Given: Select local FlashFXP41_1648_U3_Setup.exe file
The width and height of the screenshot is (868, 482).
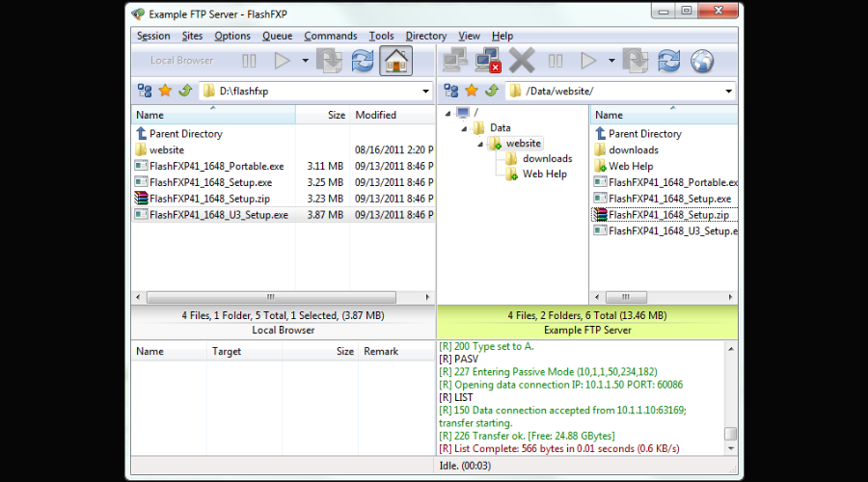Looking at the screenshot, I should pos(218,215).
